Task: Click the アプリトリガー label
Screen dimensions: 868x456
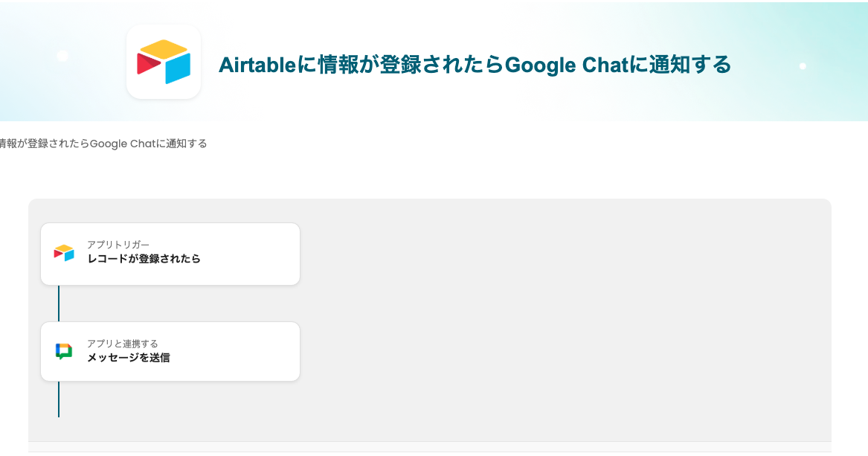Action: [118, 245]
